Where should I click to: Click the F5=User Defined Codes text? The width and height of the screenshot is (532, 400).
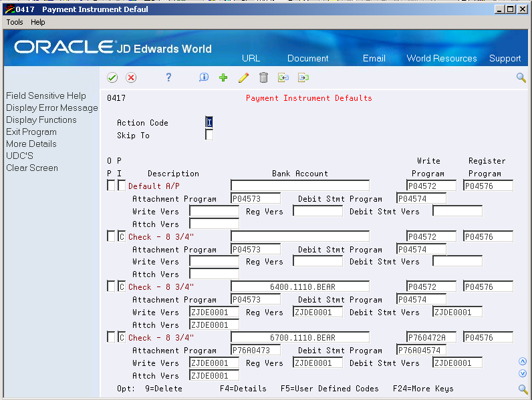[329, 389]
